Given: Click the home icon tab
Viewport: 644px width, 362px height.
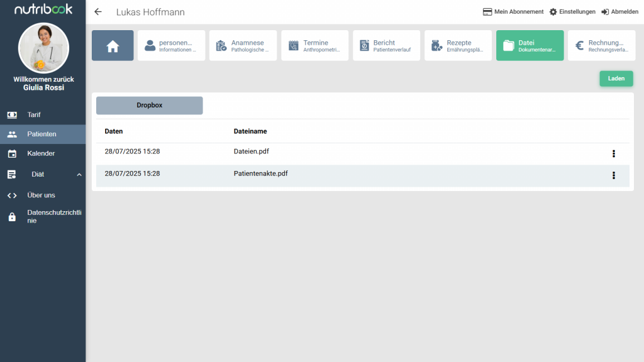Looking at the screenshot, I should pos(113,46).
